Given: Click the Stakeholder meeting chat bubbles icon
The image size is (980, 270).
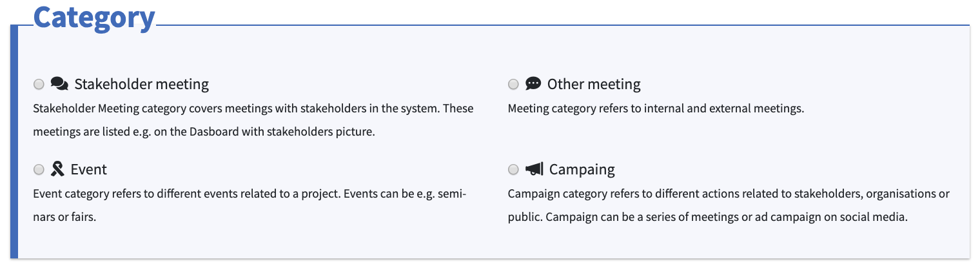Looking at the screenshot, I should tap(59, 84).
